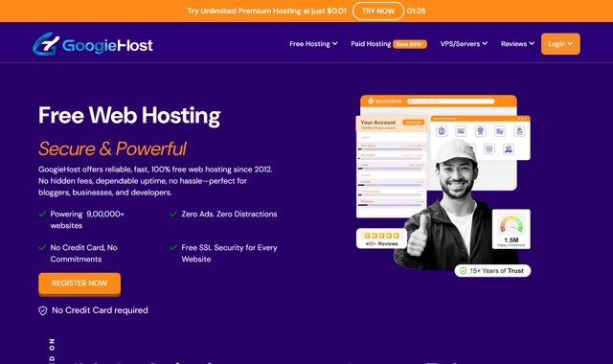
Task: Click the REGISTER NOW button
Action: [x=79, y=284]
